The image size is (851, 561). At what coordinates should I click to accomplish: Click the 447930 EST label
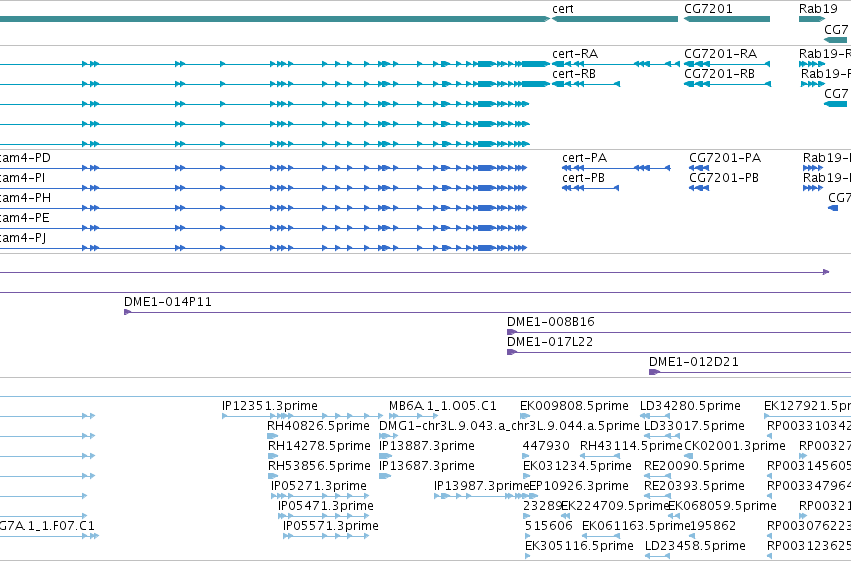(546, 446)
